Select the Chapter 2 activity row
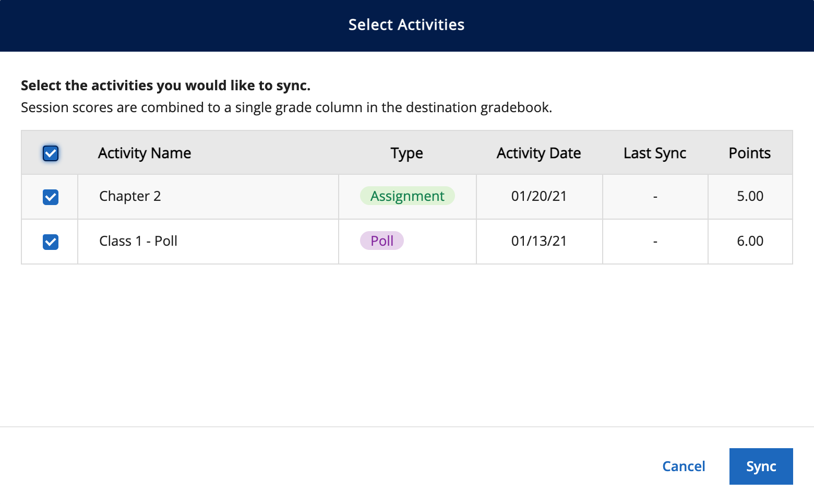 coord(209,197)
